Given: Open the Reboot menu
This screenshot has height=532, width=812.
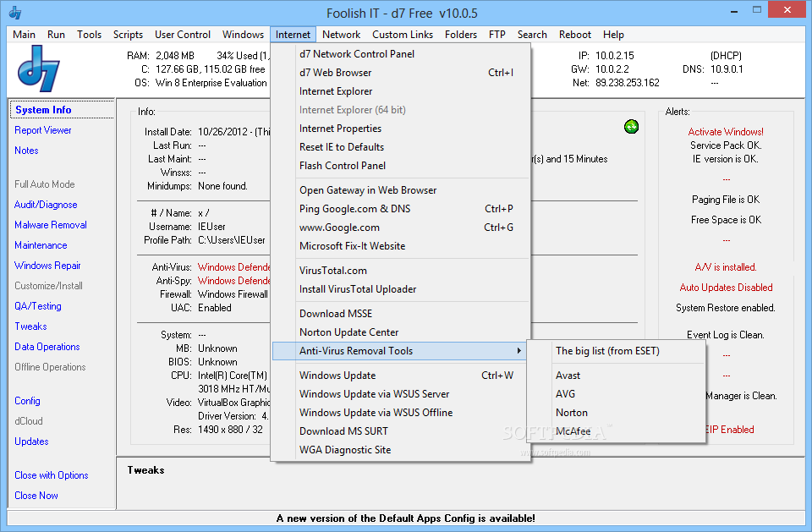Looking at the screenshot, I should coord(575,34).
